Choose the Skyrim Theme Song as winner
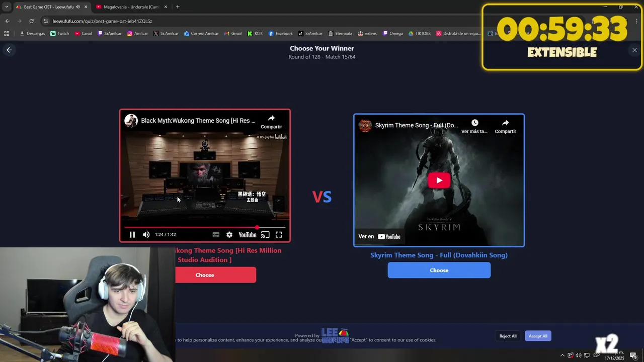This screenshot has height=362, width=644. (439, 270)
